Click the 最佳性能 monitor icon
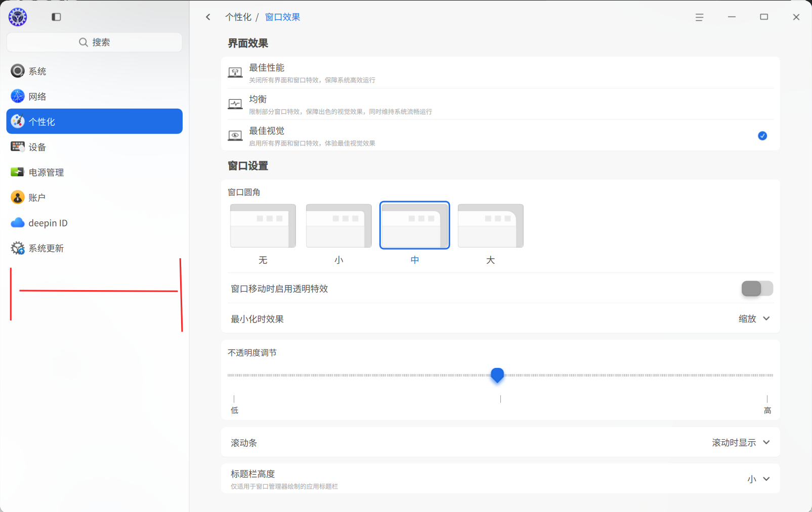Screen dimensions: 812x512 [x=235, y=73]
